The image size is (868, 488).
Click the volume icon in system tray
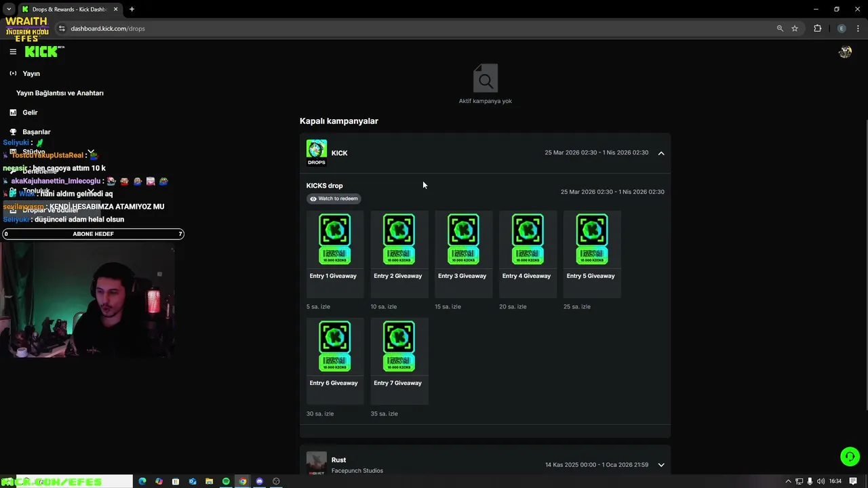coord(821,481)
